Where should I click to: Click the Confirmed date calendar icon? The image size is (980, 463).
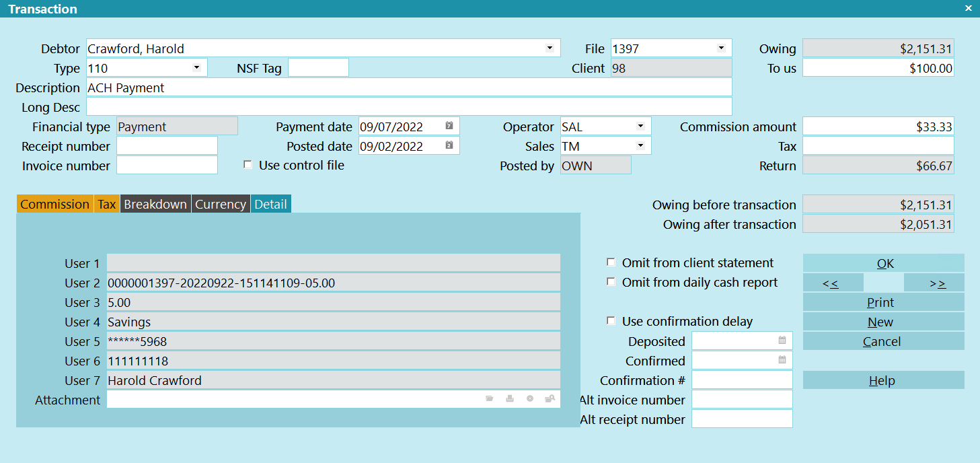(x=782, y=360)
